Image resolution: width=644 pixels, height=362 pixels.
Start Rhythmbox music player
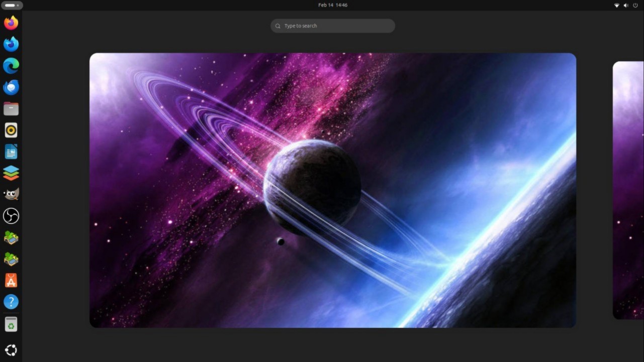(x=11, y=130)
